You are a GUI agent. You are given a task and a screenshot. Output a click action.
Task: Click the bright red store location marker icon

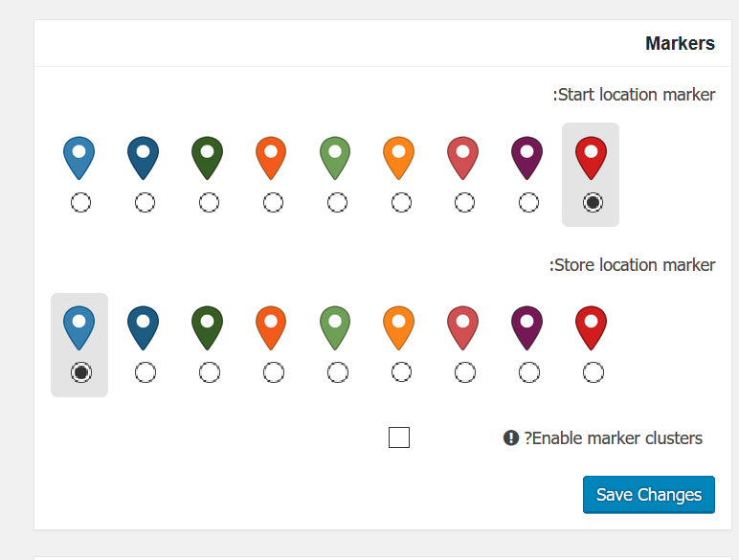click(x=591, y=328)
